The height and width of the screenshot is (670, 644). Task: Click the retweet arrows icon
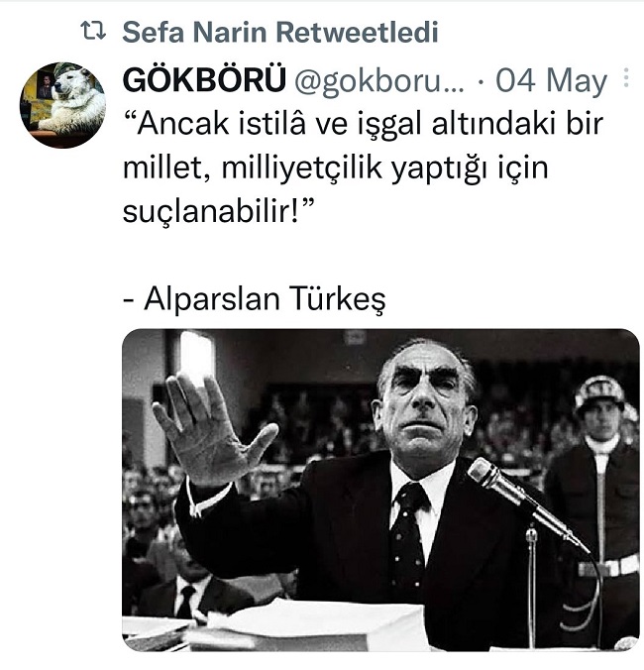[93, 31]
